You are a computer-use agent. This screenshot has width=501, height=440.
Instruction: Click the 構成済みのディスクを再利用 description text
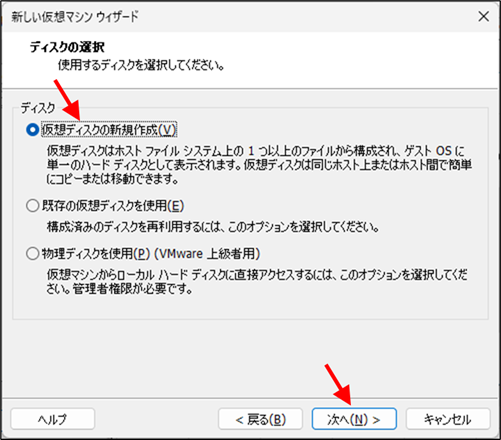pos(213,227)
